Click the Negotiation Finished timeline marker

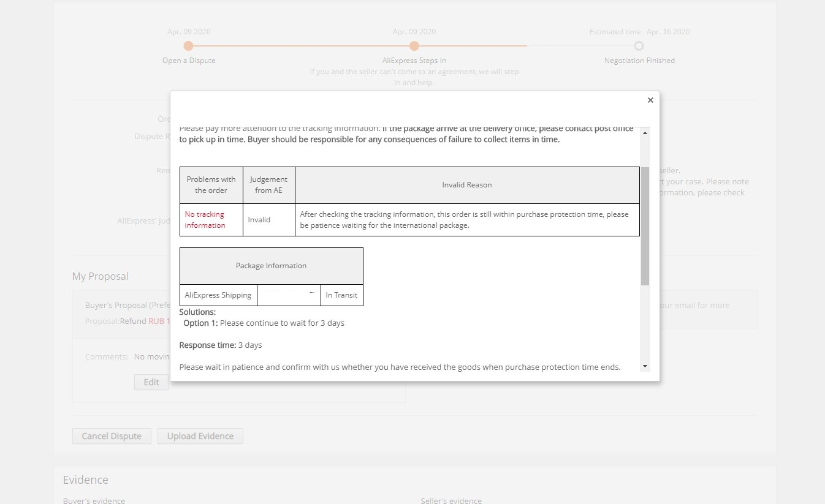pyautogui.click(x=639, y=46)
